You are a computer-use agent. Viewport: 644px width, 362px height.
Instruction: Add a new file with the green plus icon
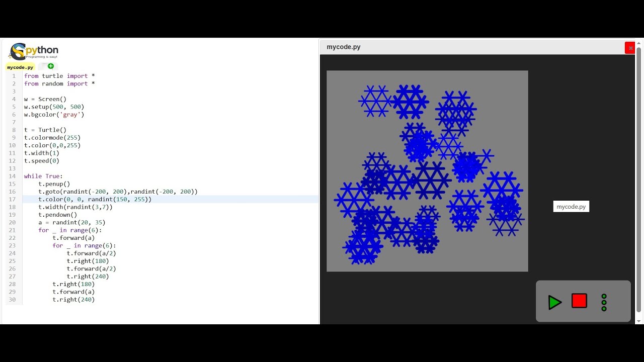[51, 66]
